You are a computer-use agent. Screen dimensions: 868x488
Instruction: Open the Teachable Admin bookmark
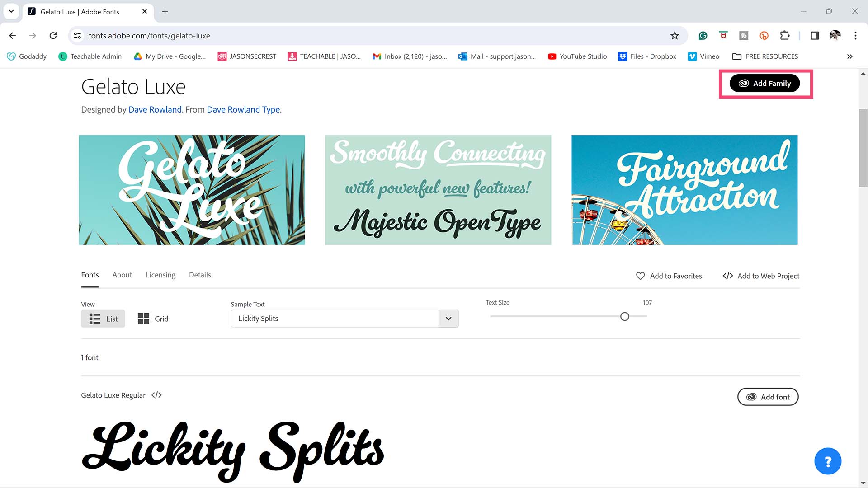90,56
